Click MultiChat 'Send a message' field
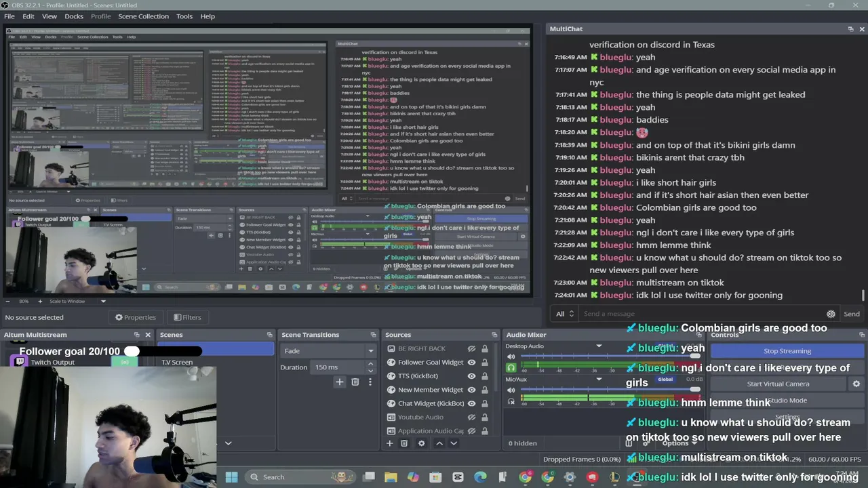This screenshot has height=488, width=868. click(x=702, y=314)
